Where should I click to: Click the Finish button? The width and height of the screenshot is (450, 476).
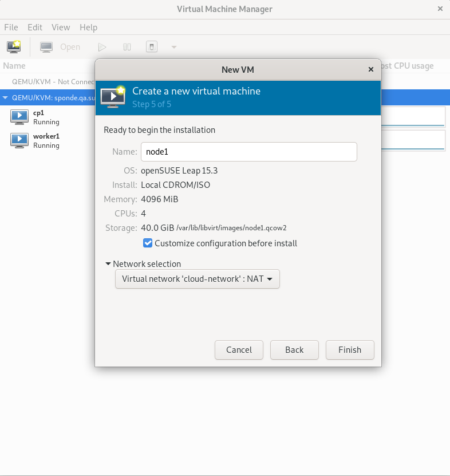pos(349,349)
